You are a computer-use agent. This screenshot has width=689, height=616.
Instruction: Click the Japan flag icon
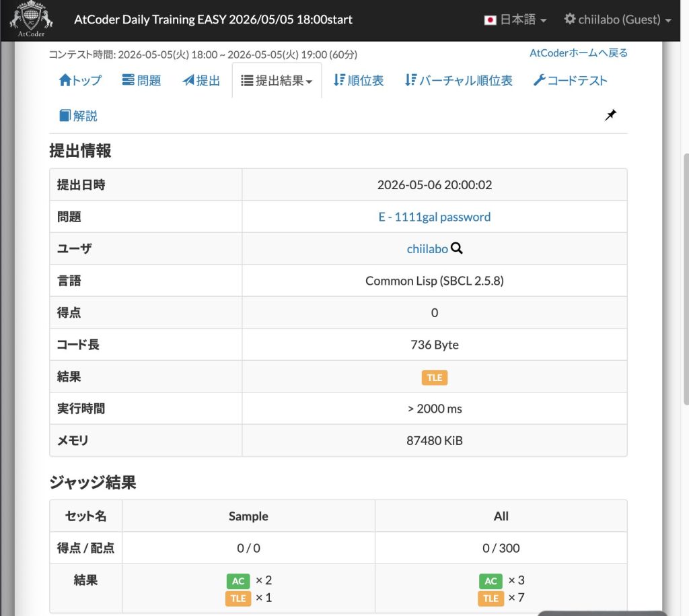[x=490, y=20]
